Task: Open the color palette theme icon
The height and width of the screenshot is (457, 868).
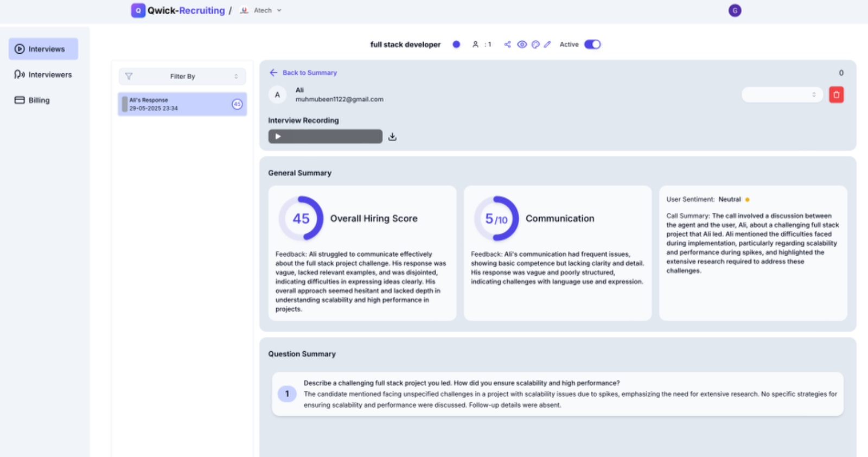Action: [535, 45]
